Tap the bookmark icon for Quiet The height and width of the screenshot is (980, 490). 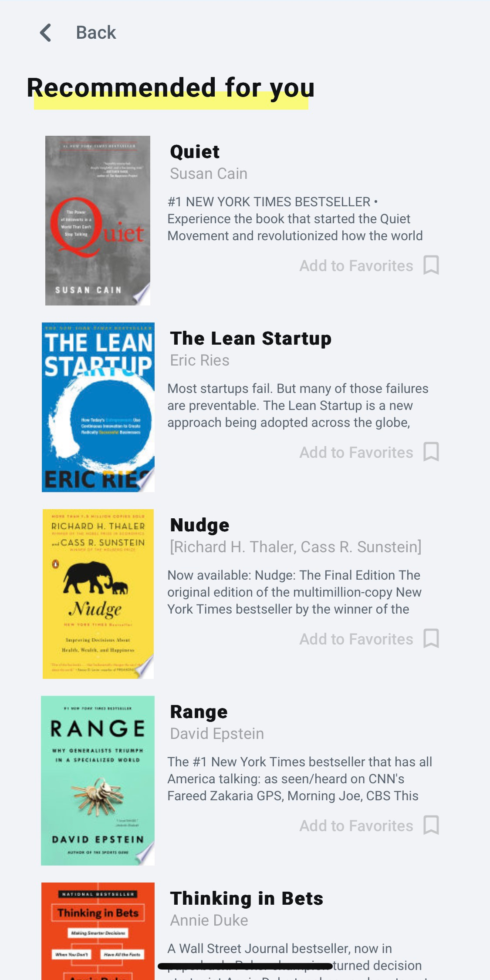click(x=431, y=265)
